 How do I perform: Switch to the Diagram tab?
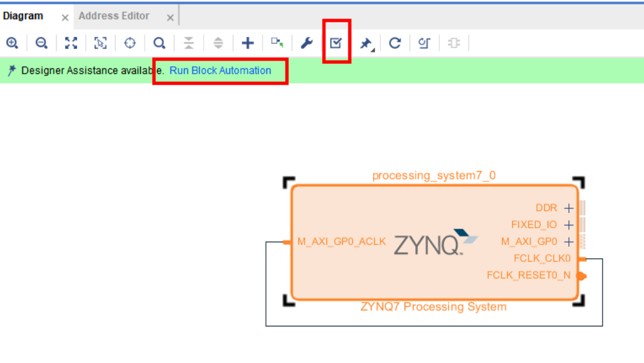(x=23, y=16)
